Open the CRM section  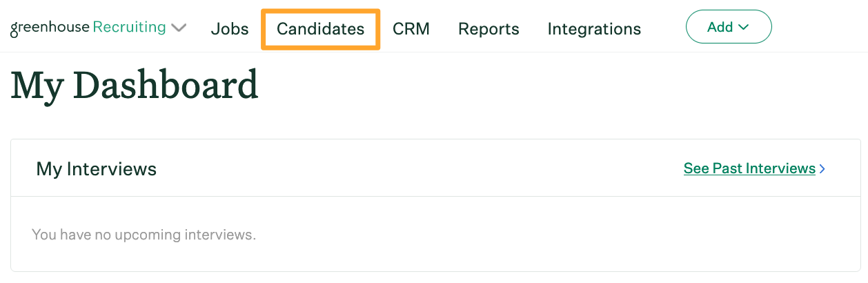click(x=411, y=29)
